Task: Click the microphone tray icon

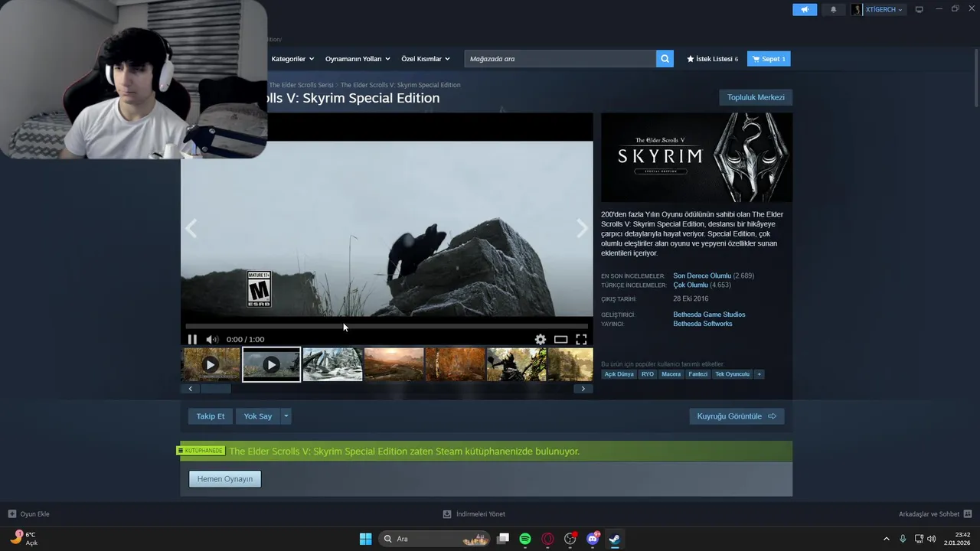Action: coord(903,539)
